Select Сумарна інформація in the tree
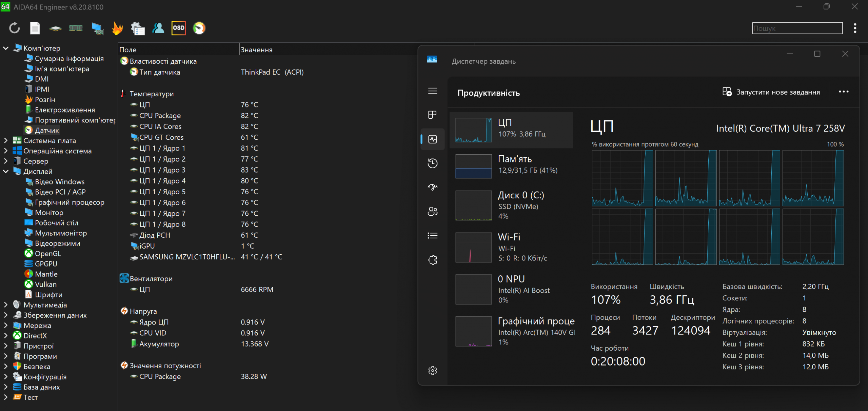The width and height of the screenshot is (868, 411). click(x=69, y=58)
